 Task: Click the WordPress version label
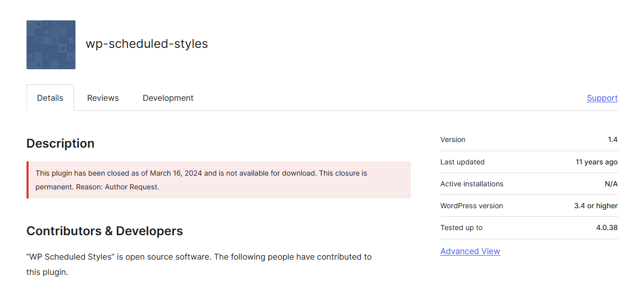472,206
